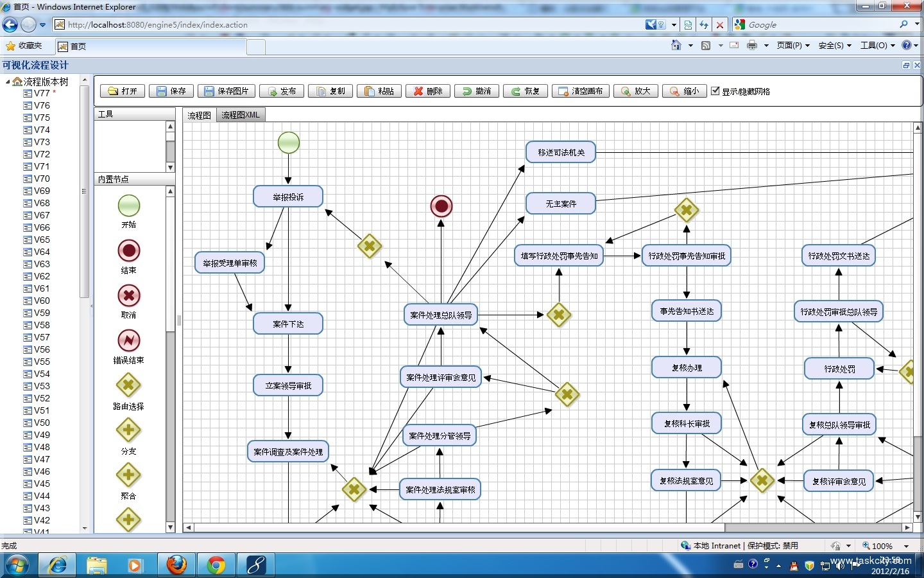
Task: Open the 页面(P) dropdown menu
Action: pos(793,46)
